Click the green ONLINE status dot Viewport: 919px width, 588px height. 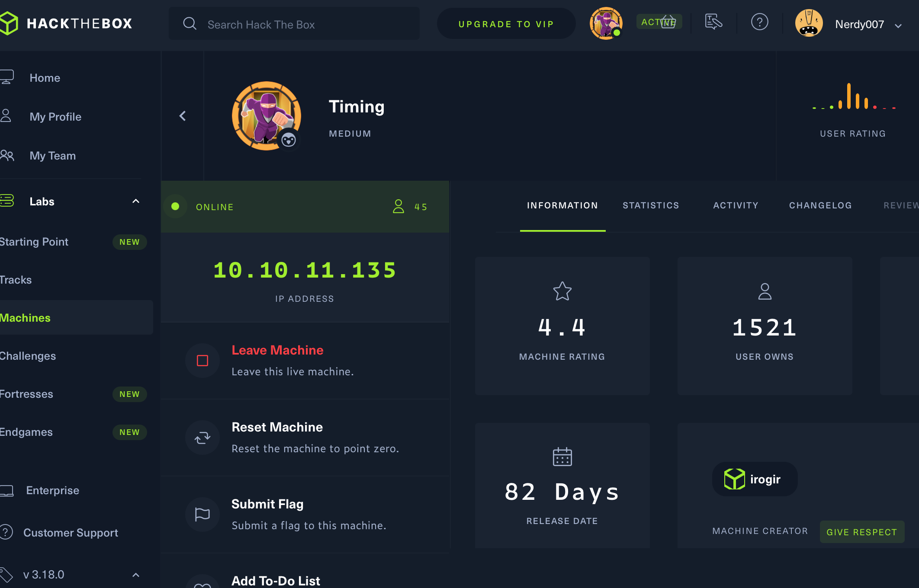[175, 206]
